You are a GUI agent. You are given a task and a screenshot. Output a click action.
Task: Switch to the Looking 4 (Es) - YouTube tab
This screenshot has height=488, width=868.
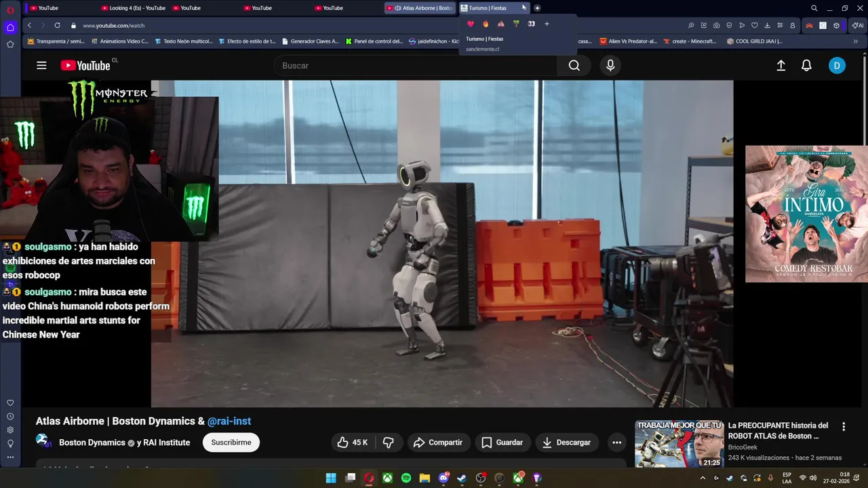point(133,8)
